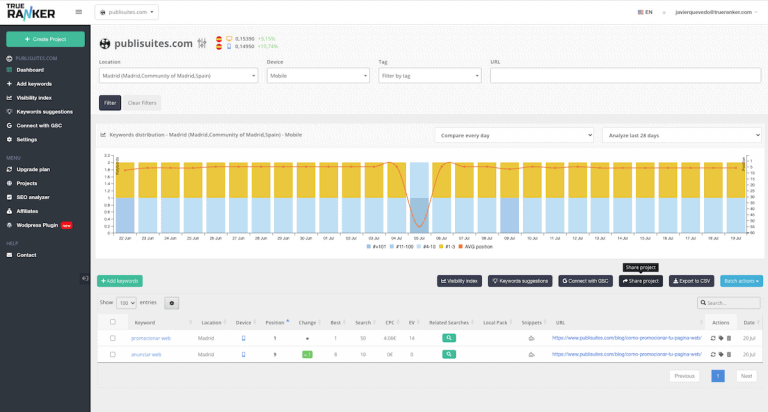Click the TrueRanker logo
Viewport: 768px width, 412px height.
[x=30, y=12]
